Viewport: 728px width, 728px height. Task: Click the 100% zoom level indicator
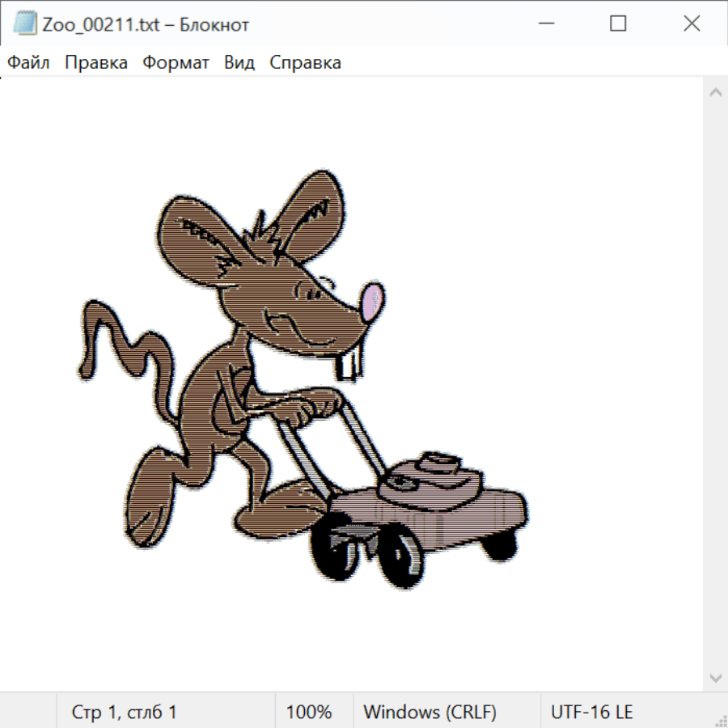pyautogui.click(x=309, y=713)
